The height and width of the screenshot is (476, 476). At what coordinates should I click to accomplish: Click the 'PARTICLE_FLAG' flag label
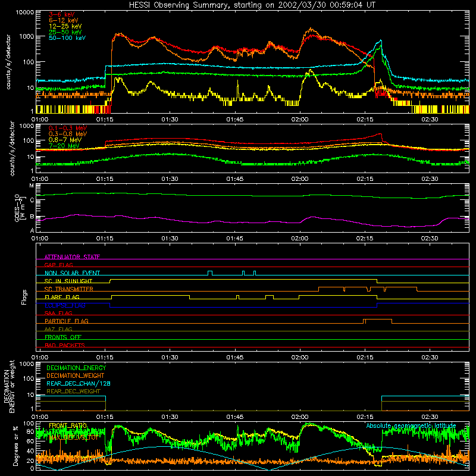(67, 321)
